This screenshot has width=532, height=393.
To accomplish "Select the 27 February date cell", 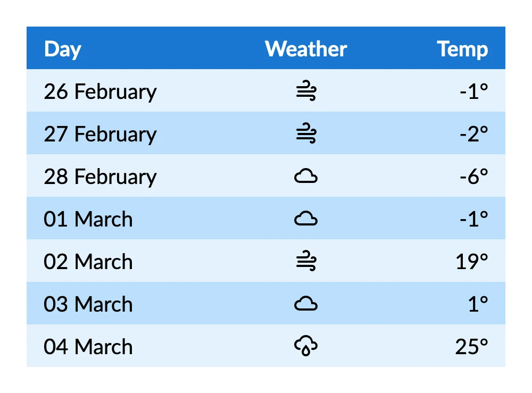I will [100, 134].
